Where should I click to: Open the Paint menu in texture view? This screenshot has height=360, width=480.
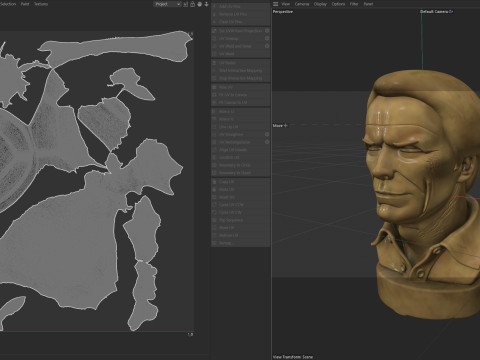[25, 4]
